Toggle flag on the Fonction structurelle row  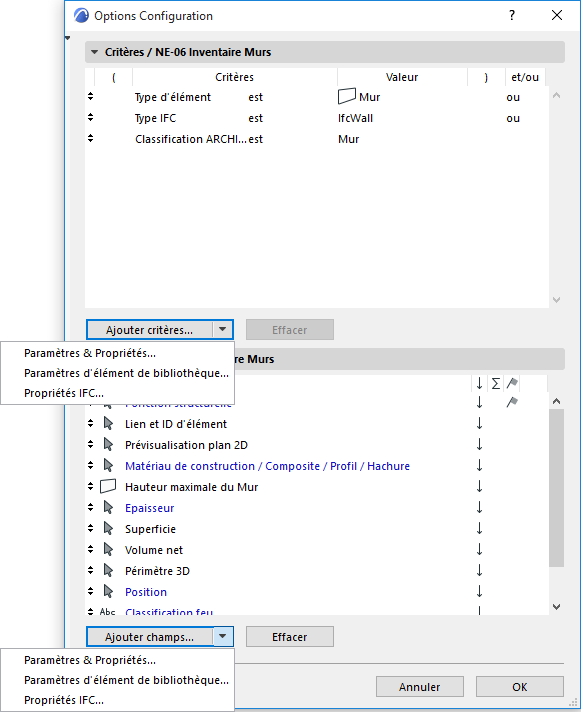(512, 402)
